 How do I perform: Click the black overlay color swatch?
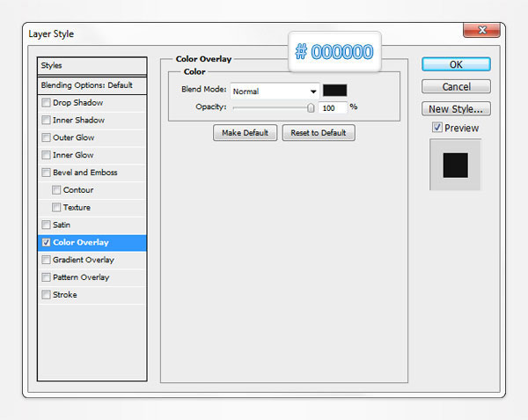click(x=334, y=90)
